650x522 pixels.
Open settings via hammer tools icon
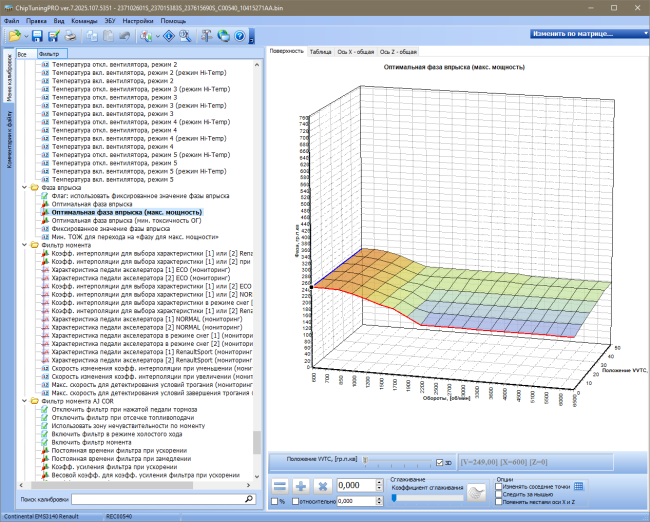coord(206,36)
